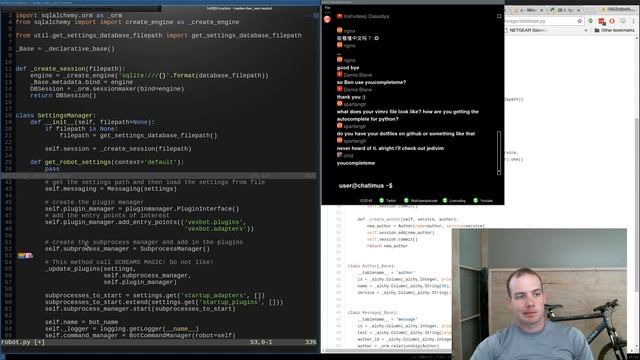Click the robot.py [+] vim status line

pos(159,342)
